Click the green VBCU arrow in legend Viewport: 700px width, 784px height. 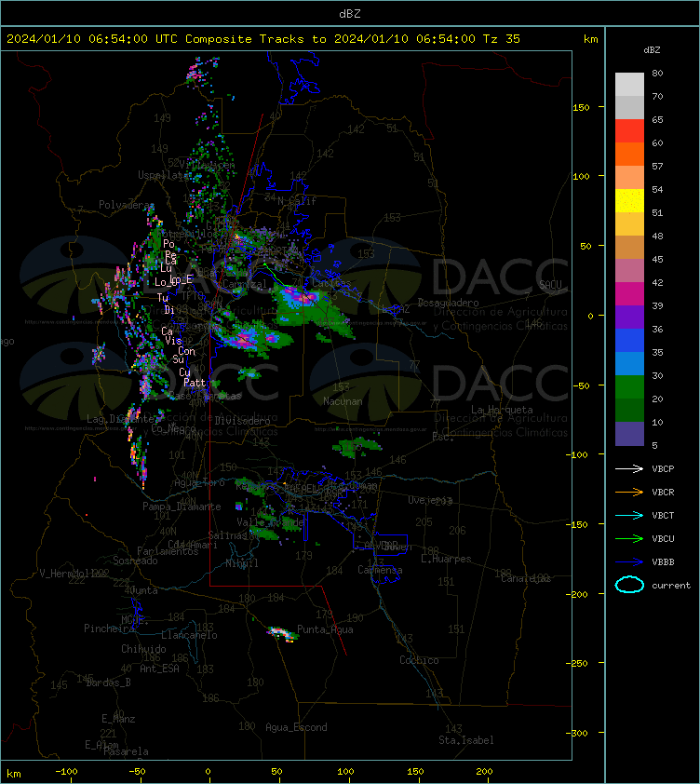(629, 538)
